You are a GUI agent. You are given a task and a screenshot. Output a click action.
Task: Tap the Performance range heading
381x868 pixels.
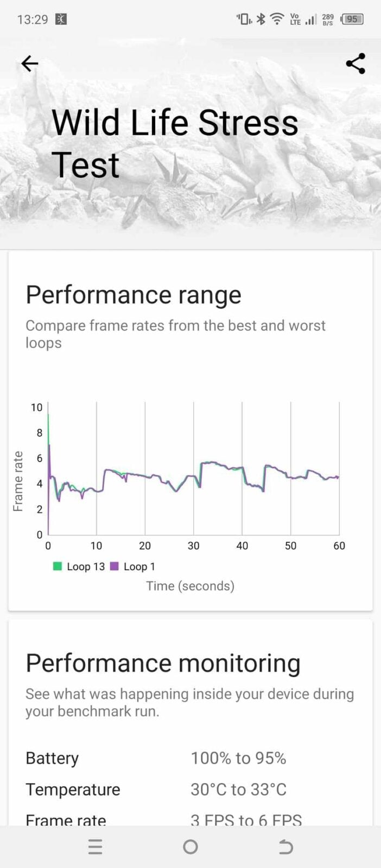click(134, 295)
